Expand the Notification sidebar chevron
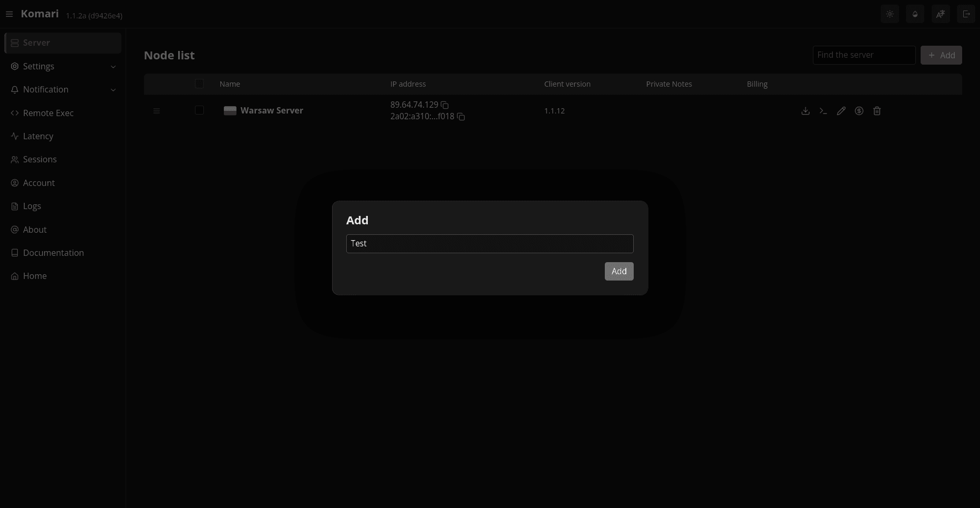Viewport: 980px width, 508px height. (x=113, y=90)
